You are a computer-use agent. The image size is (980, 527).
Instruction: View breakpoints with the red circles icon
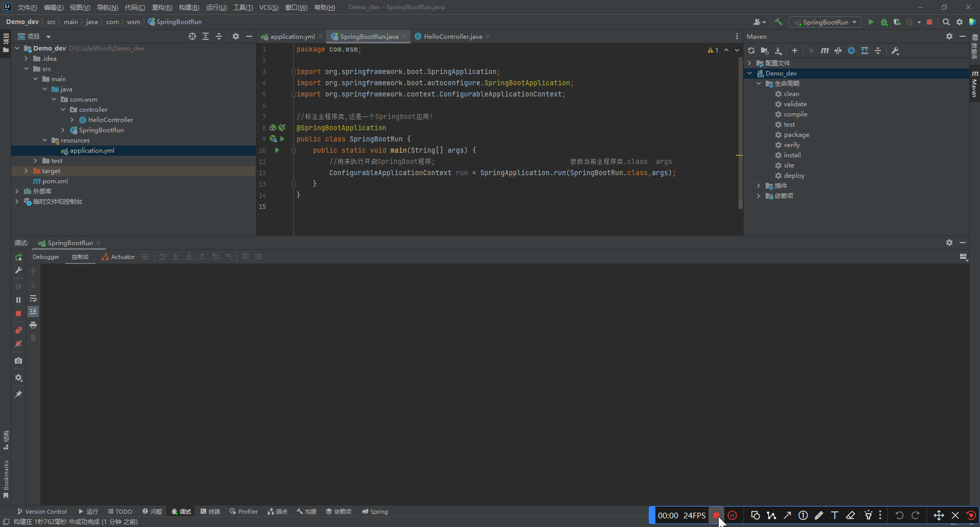coord(18,330)
